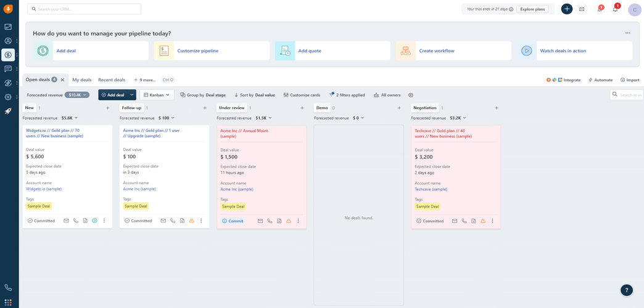This screenshot has height=308, width=644.
Task: Close the Open deals tab
Action: click(62, 79)
